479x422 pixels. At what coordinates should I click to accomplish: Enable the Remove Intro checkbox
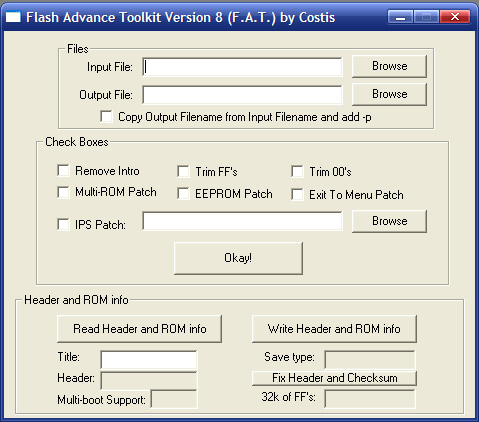(63, 171)
